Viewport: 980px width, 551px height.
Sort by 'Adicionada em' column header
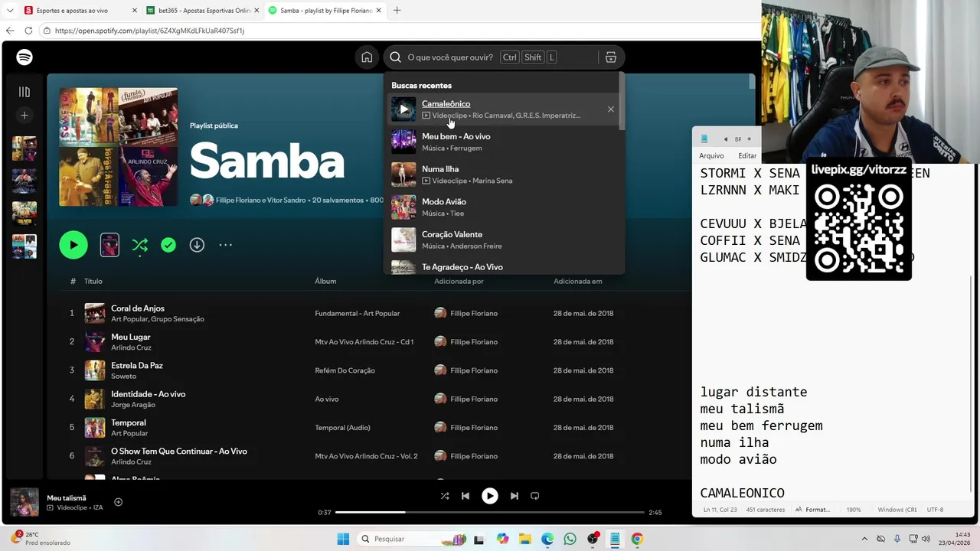[x=577, y=282]
